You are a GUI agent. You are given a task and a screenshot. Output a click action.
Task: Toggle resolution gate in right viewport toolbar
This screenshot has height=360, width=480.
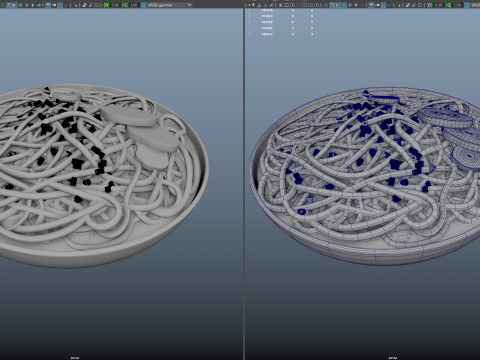(292, 5)
